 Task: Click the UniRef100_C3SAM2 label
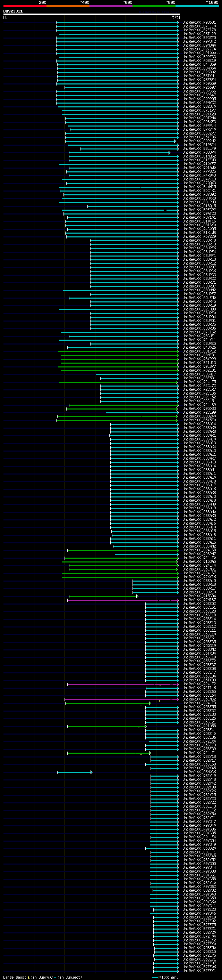click(x=199, y=547)
